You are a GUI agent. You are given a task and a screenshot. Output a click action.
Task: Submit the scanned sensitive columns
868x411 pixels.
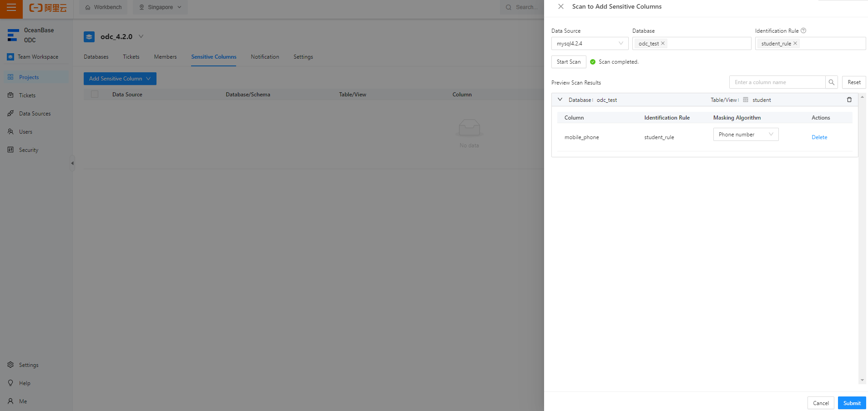coord(852,403)
